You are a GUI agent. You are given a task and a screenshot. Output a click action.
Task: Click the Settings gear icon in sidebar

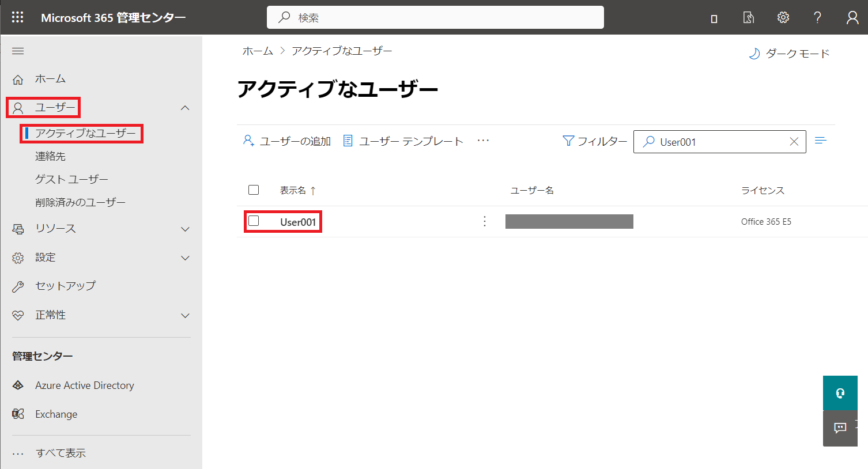tap(18, 258)
